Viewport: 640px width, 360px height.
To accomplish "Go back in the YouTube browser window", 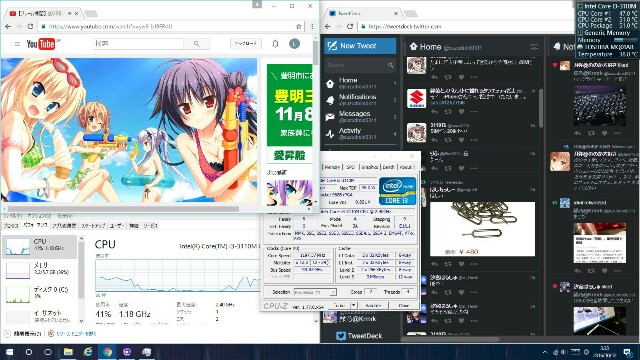I will pos(8,26).
